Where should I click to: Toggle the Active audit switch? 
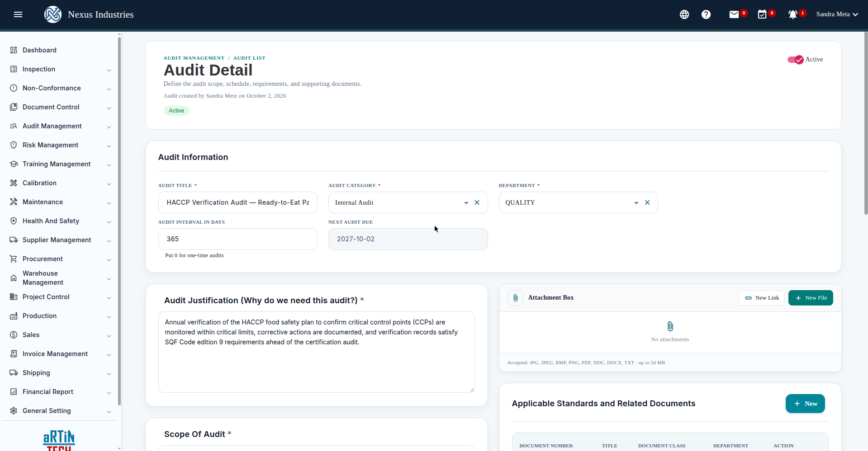[x=795, y=60]
